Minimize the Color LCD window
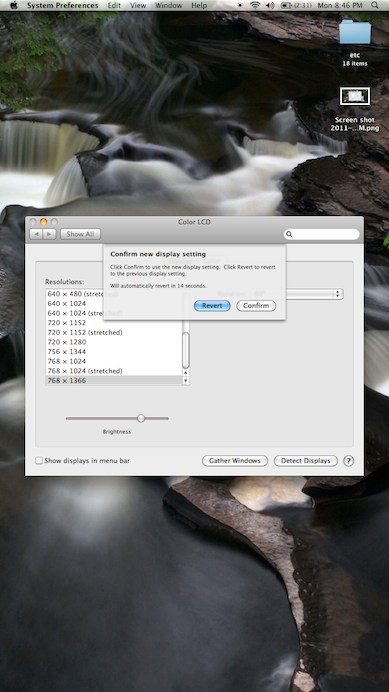Viewport: 389px width, 692px height. tap(43, 222)
